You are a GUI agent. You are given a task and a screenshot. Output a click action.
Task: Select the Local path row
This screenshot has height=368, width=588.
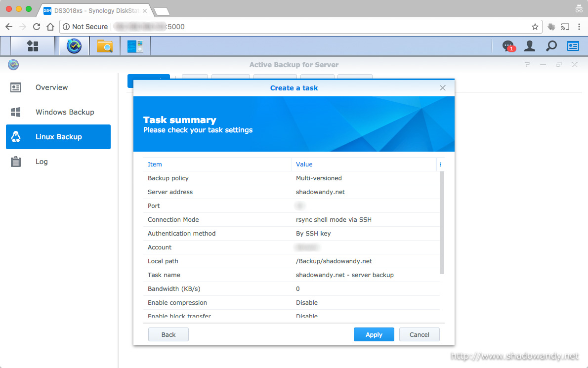(292, 262)
